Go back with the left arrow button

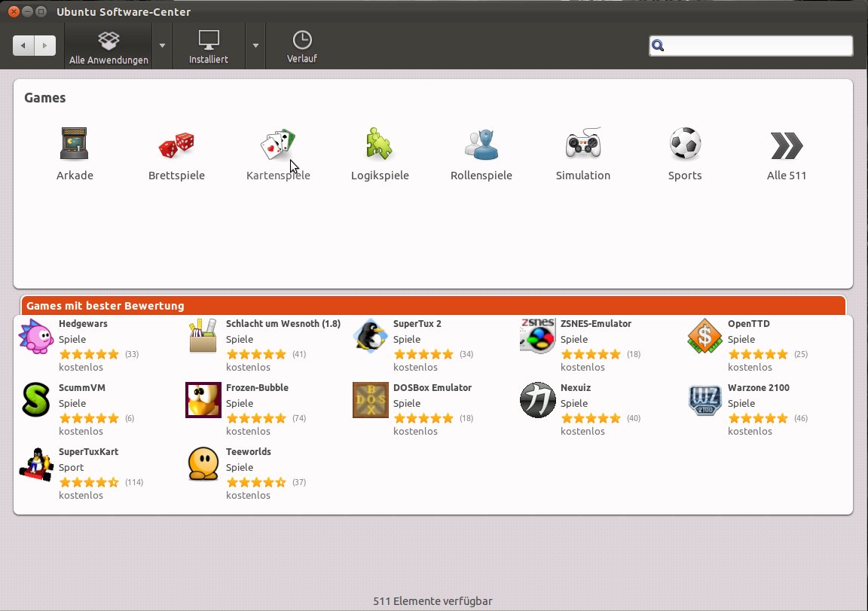pyautogui.click(x=23, y=45)
